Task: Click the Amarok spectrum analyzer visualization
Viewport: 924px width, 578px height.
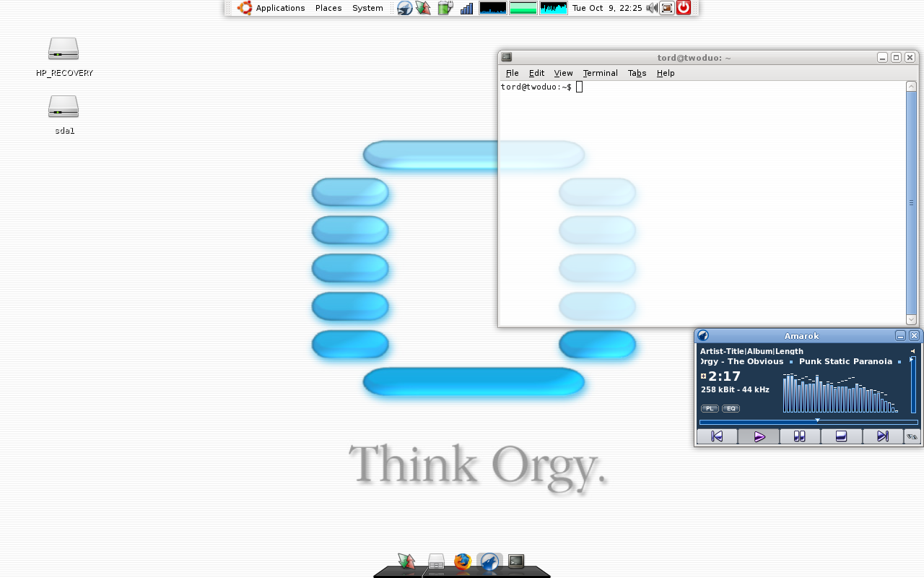Action: pyautogui.click(x=840, y=392)
